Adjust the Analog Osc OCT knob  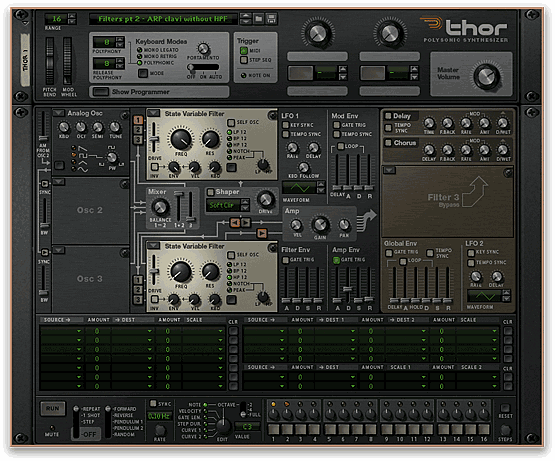pyautogui.click(x=81, y=127)
